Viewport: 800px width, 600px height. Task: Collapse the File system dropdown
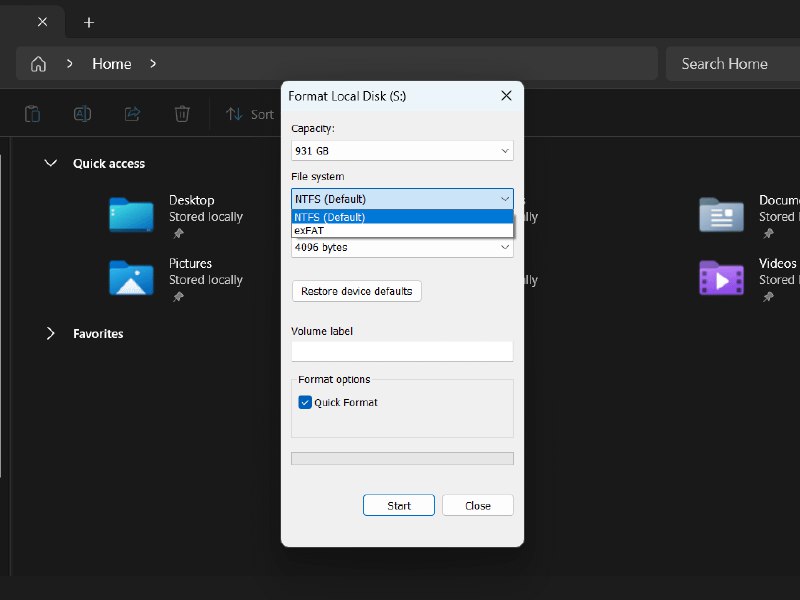click(x=402, y=199)
